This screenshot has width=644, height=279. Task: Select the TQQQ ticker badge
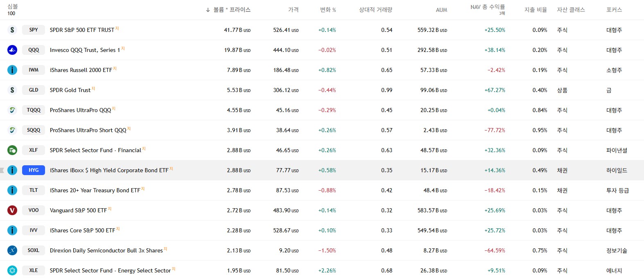coord(34,110)
